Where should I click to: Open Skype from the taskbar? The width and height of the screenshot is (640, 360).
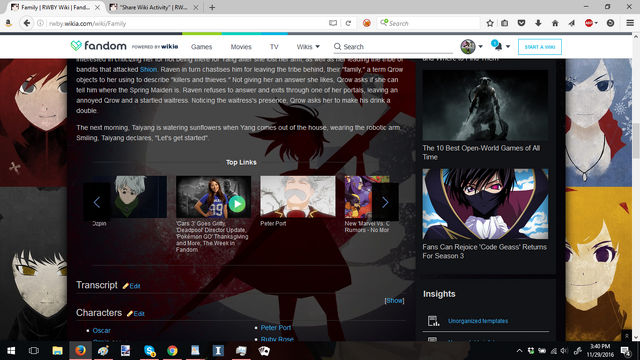149,350
